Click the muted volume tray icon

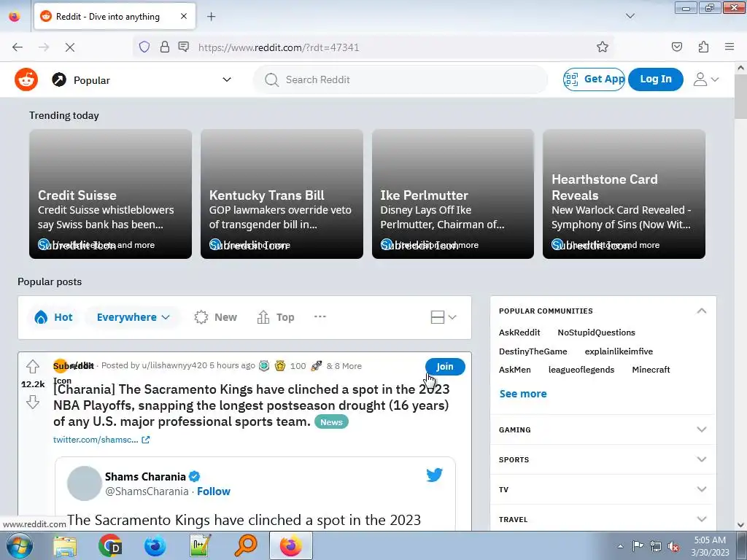click(x=673, y=546)
